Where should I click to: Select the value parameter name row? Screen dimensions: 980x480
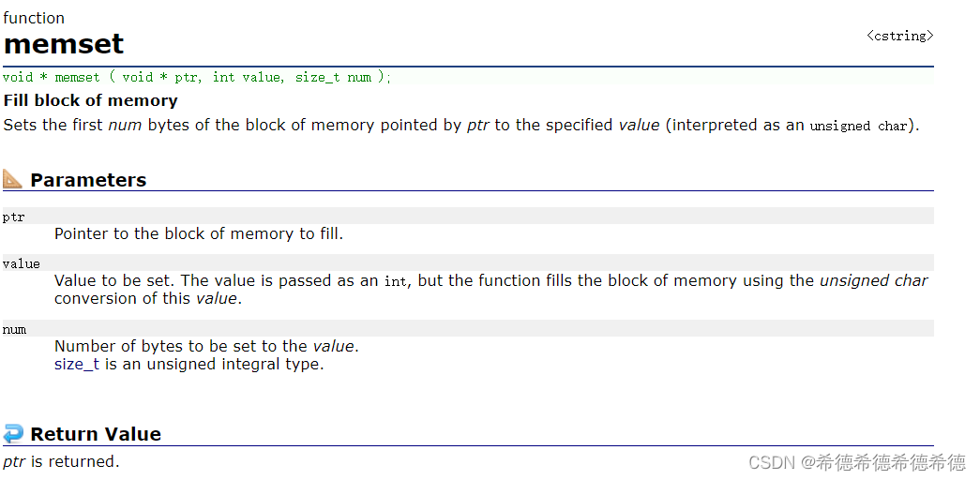pyautogui.click(x=468, y=262)
